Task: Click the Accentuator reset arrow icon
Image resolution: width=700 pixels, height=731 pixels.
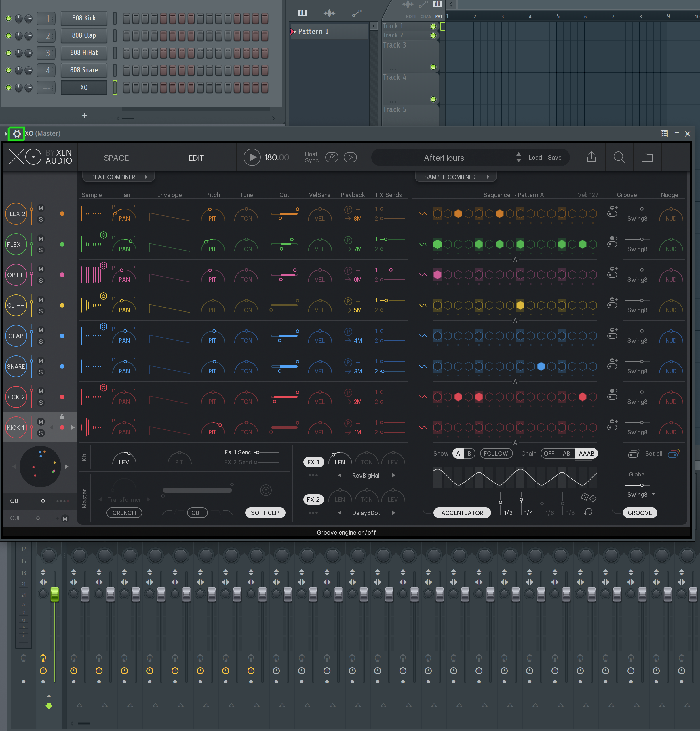Action: tap(588, 512)
